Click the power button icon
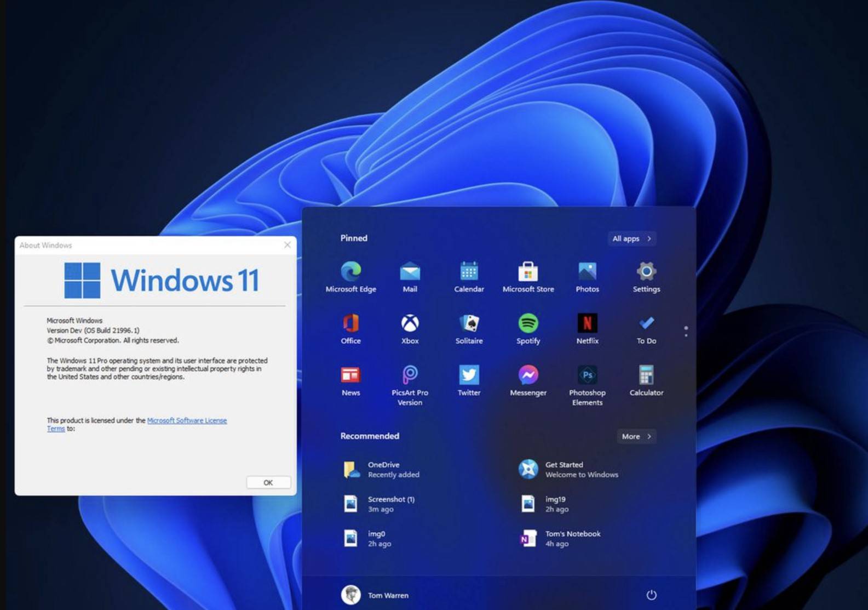This screenshot has width=868, height=610. coord(651,595)
